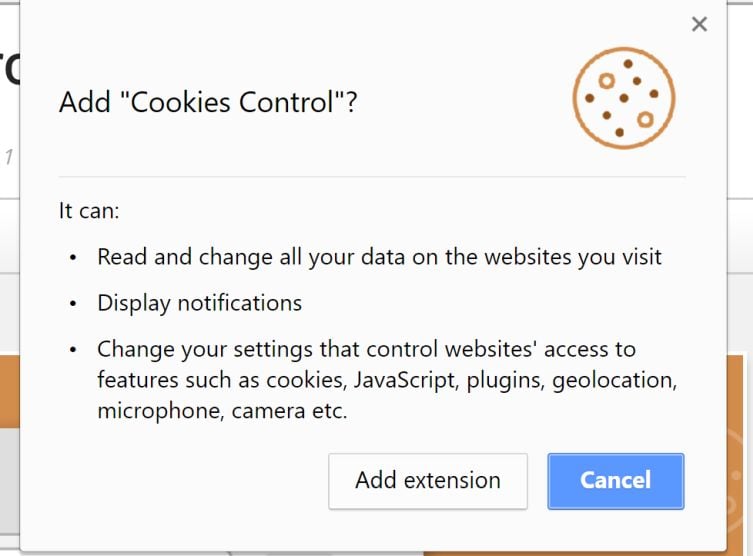Click the bullet dot before Display notifications

(73, 304)
